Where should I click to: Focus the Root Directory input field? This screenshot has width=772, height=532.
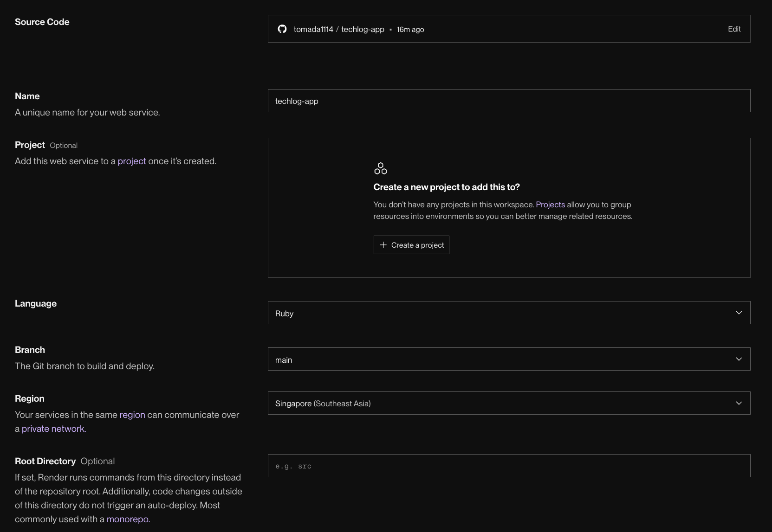pos(509,466)
